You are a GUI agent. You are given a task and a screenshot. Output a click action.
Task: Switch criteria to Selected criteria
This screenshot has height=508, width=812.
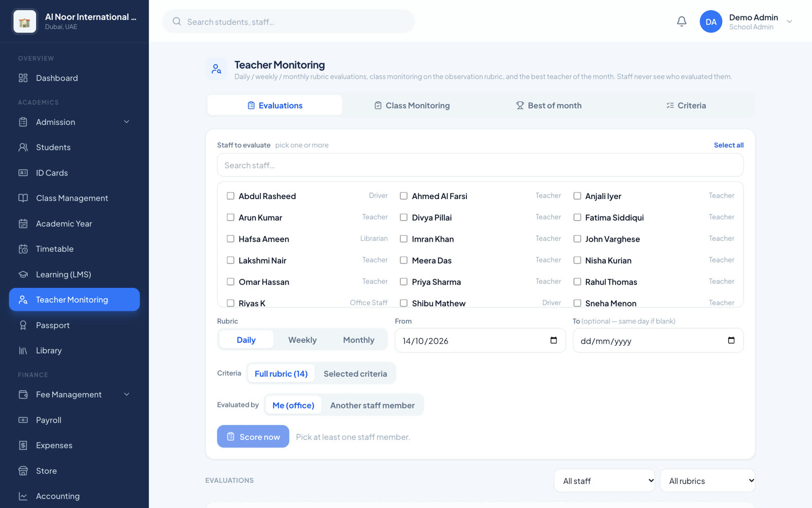click(x=355, y=374)
